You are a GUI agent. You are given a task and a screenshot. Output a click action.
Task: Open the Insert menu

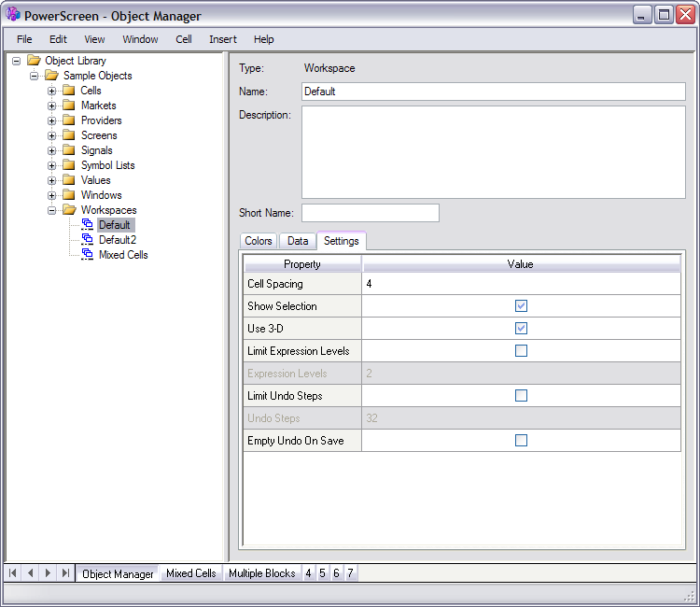[222, 39]
